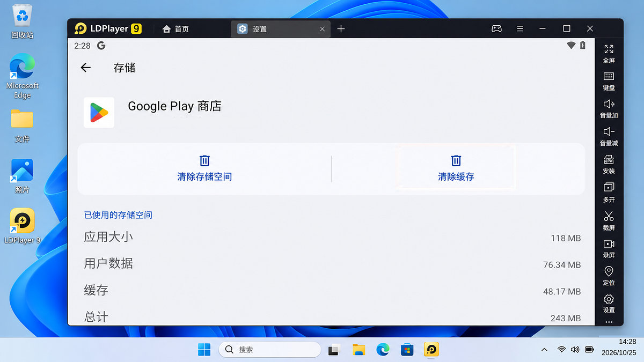Click the 48.17 MB value
The image size is (644, 362).
(x=562, y=292)
